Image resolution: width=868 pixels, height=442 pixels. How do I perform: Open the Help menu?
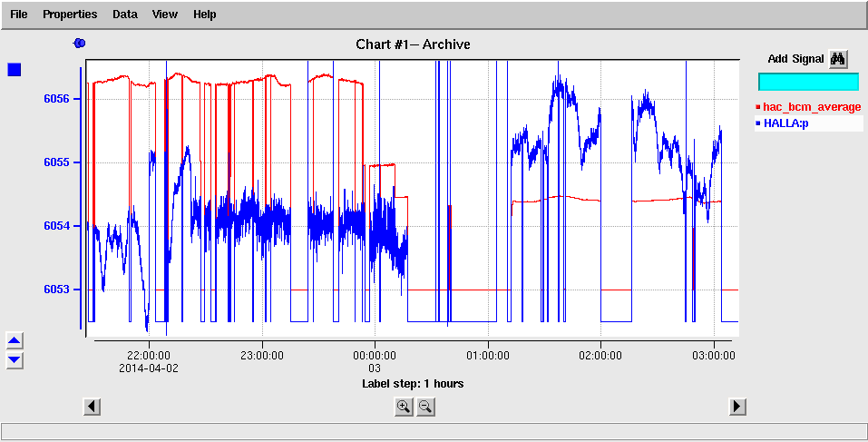(x=204, y=15)
